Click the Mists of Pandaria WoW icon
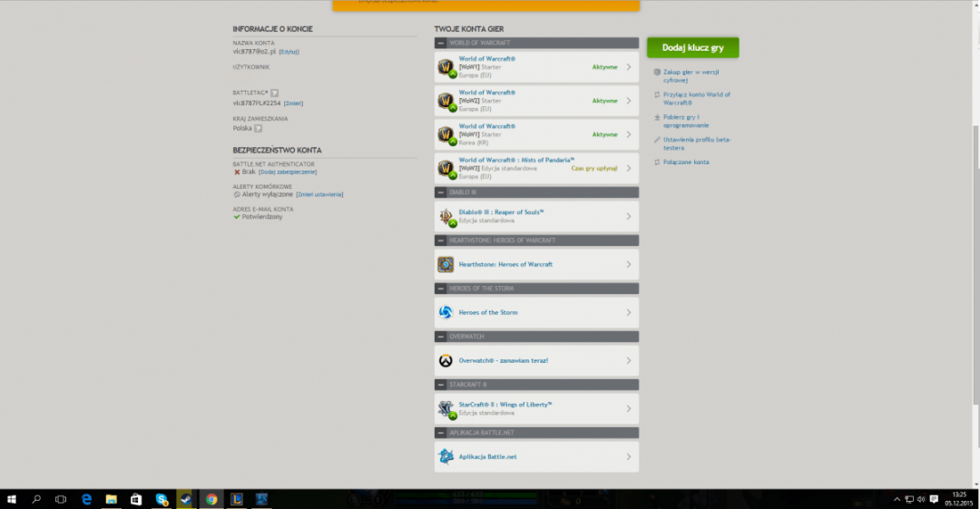 [446, 169]
